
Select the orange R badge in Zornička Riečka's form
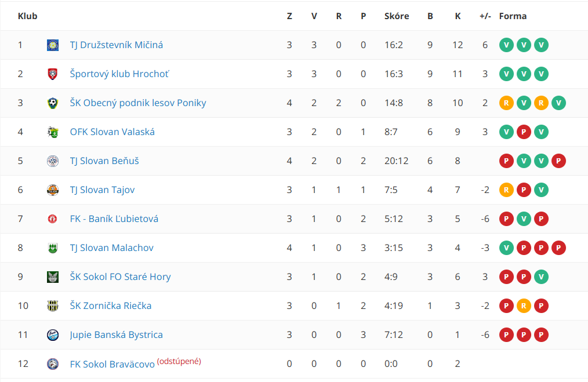pyautogui.click(x=524, y=306)
